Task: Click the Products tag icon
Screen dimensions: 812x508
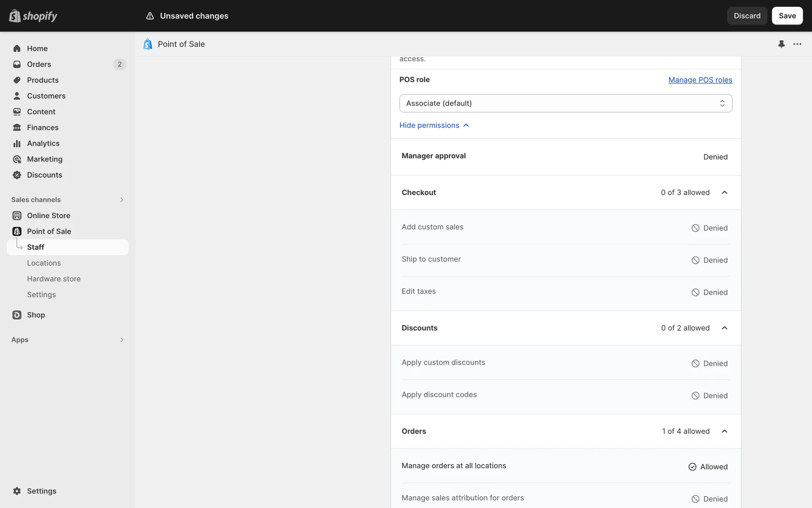Action: 17,80
